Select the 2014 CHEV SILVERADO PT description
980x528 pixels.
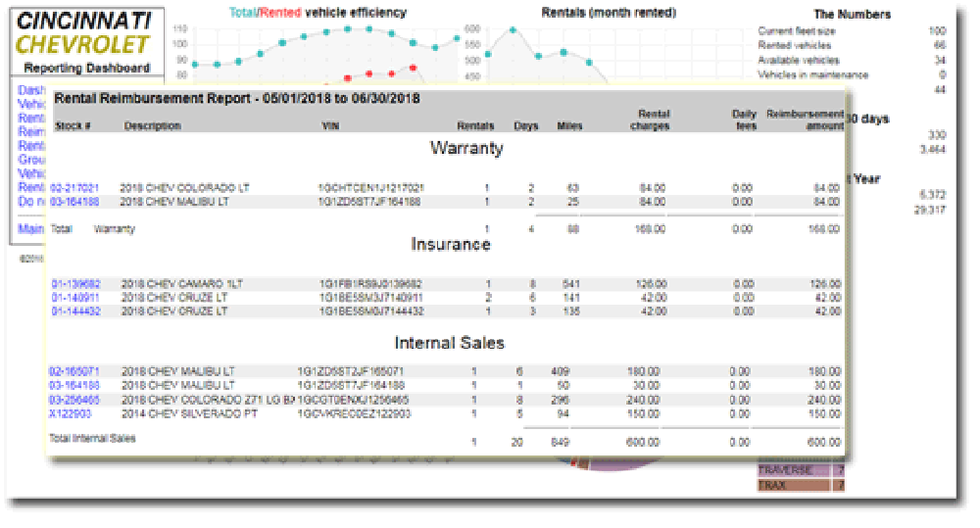[189, 413]
